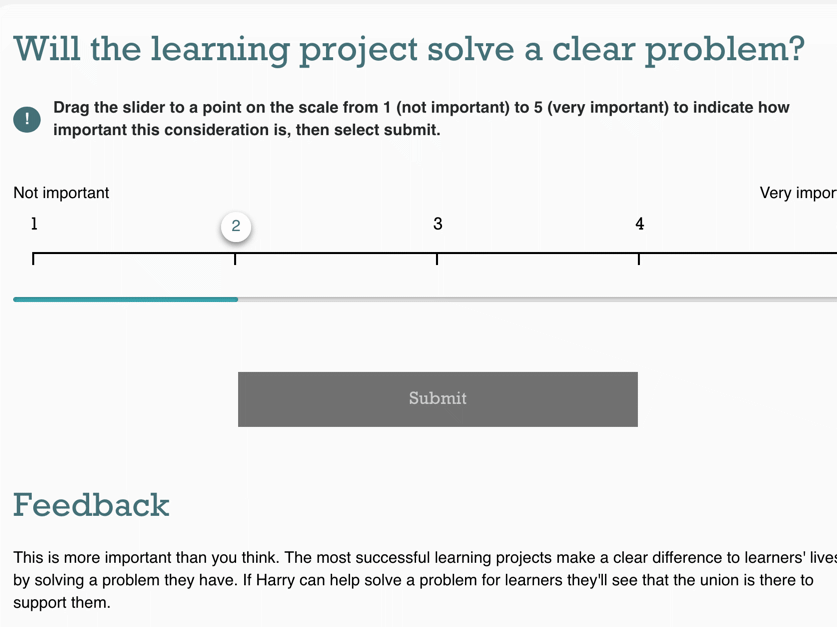Image resolution: width=837 pixels, height=629 pixels.
Task: Select number 3 on the importance scale
Action: tap(438, 224)
